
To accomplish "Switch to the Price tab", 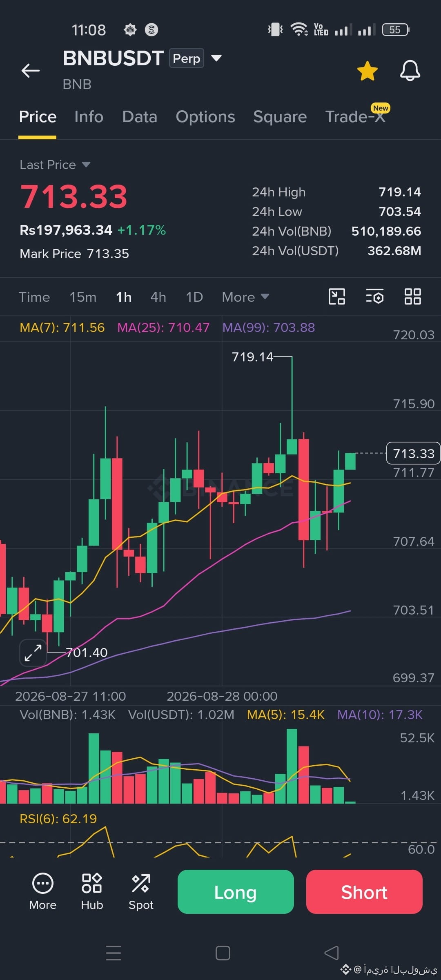I will (38, 117).
